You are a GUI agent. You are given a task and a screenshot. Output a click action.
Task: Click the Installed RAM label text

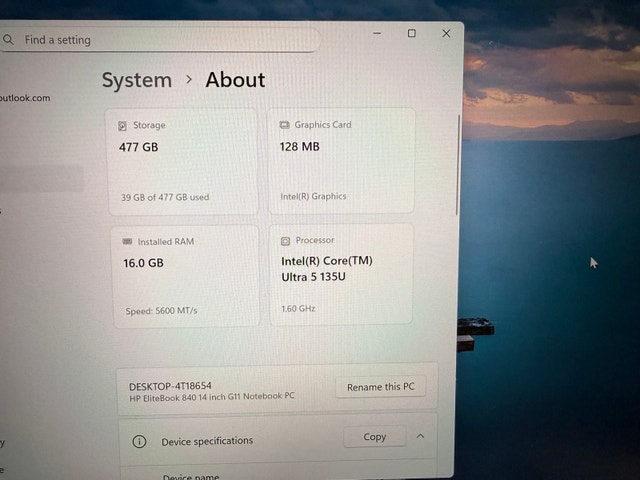point(166,242)
